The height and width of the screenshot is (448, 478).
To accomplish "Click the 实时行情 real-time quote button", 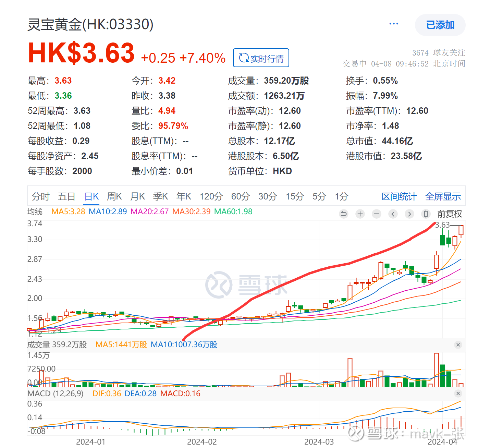I will coord(261,58).
